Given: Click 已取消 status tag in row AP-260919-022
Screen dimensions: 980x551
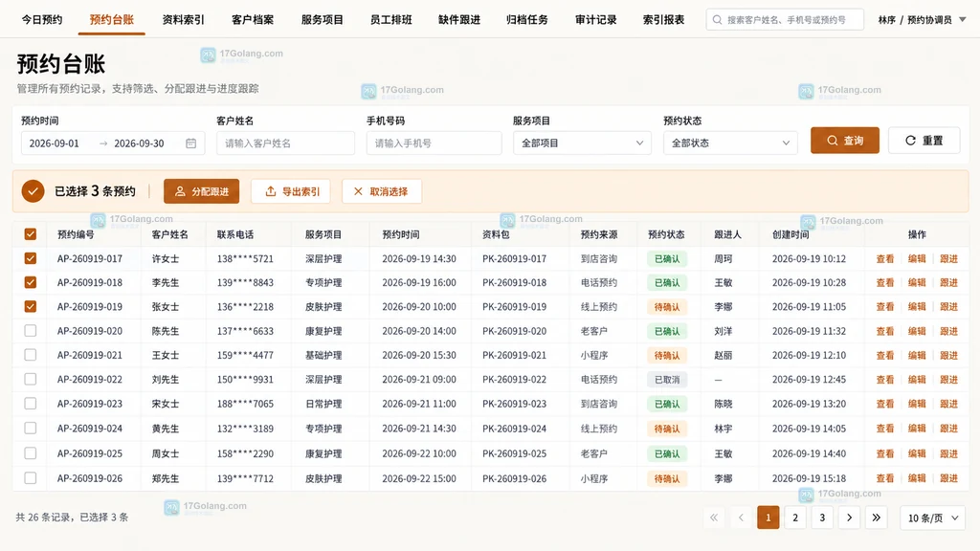Looking at the screenshot, I should pyautogui.click(x=667, y=379).
